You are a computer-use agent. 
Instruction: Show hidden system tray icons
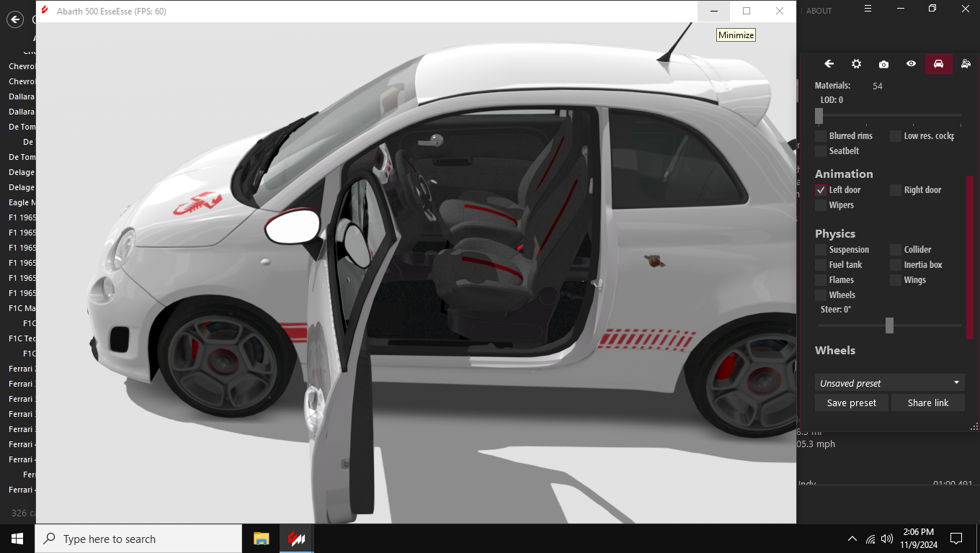tap(852, 539)
